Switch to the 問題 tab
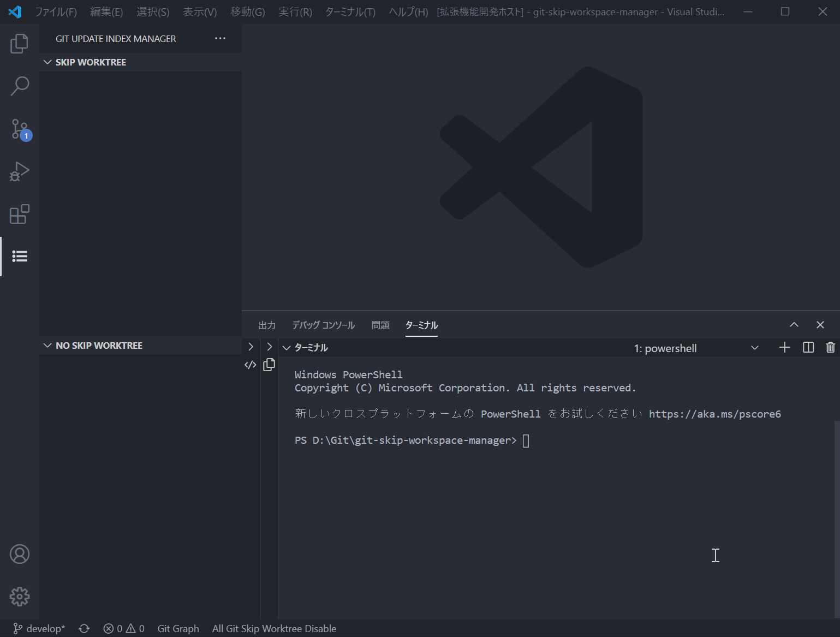 tap(380, 325)
